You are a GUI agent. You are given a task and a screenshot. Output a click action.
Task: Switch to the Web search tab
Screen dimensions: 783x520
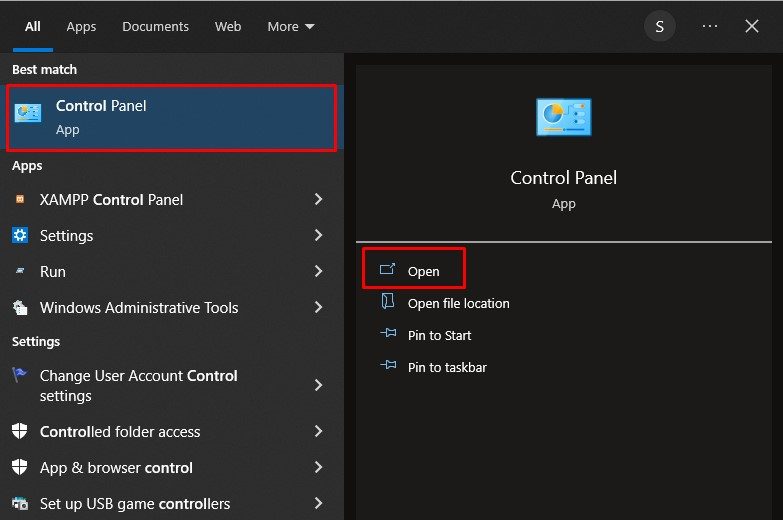click(228, 26)
